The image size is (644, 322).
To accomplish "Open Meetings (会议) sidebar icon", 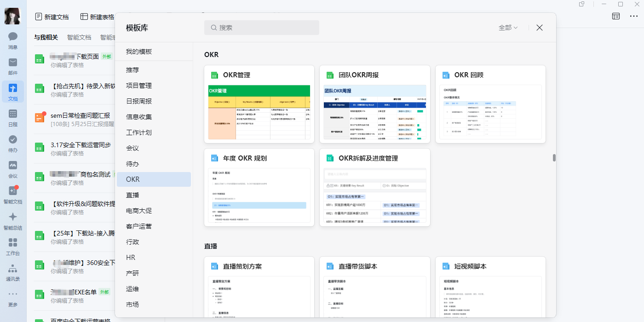I will click(x=13, y=169).
